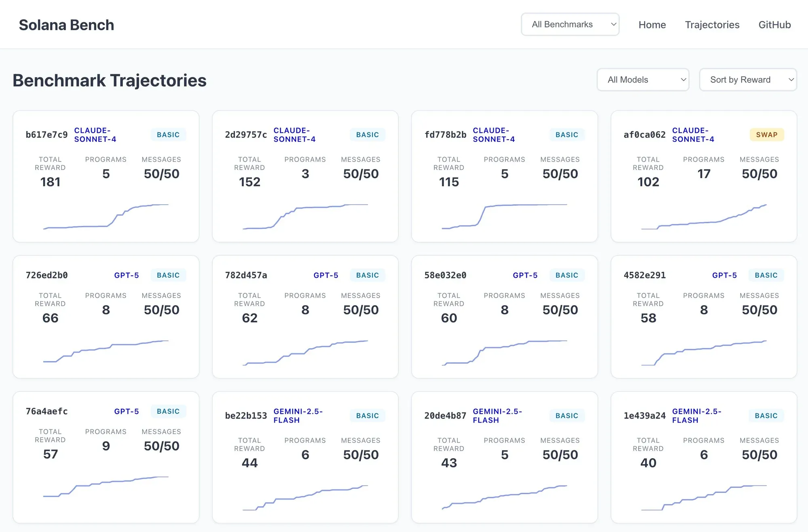Open trajectory 76a4aefc
The width and height of the screenshot is (808, 532).
pos(46,411)
